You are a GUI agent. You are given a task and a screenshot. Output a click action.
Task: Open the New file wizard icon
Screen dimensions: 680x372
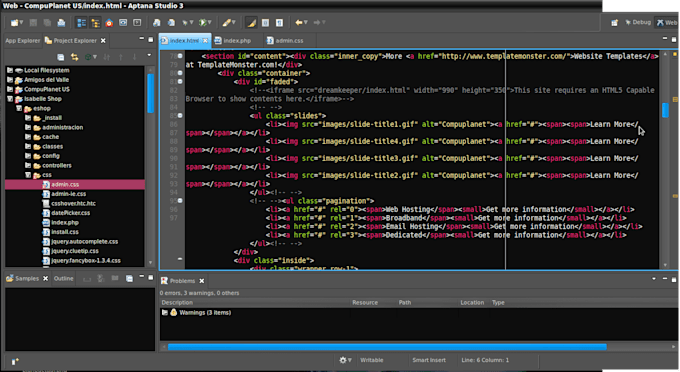(x=15, y=23)
